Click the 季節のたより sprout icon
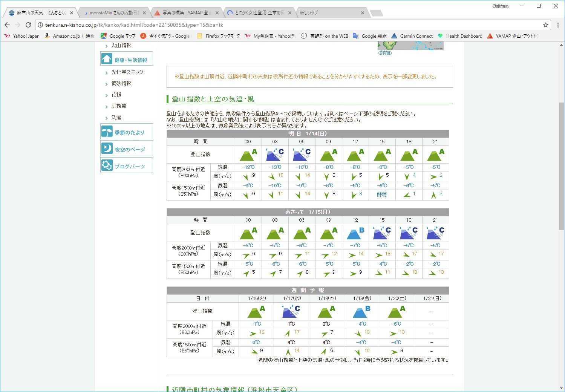 [107, 132]
